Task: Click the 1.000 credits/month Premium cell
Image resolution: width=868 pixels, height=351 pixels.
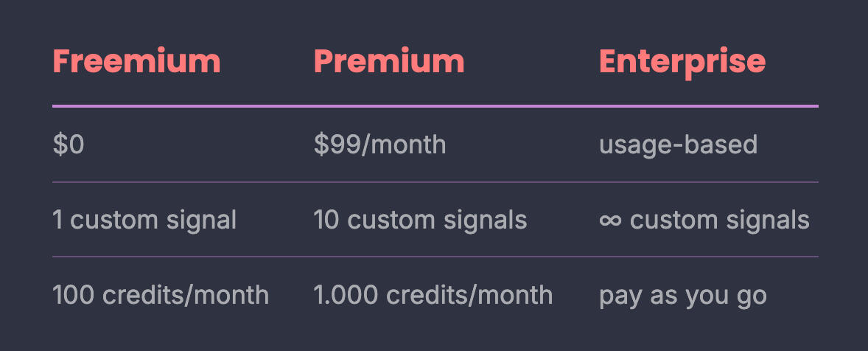Action: pyautogui.click(x=433, y=295)
